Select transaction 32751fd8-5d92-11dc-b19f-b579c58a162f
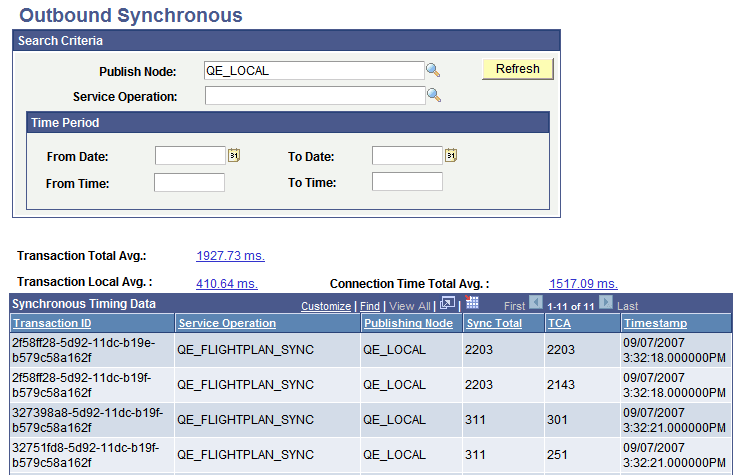Screen dimensions: 740x475 (x=85, y=455)
